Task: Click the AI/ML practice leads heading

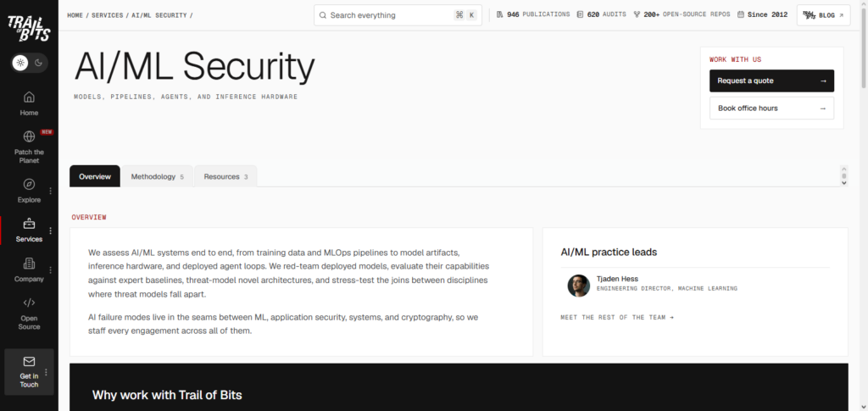Action: coord(609,253)
